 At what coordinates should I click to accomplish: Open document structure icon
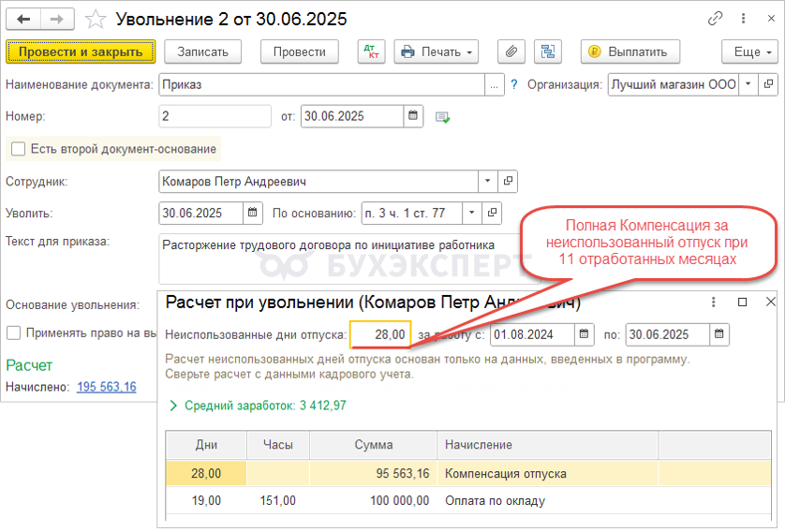(x=548, y=52)
